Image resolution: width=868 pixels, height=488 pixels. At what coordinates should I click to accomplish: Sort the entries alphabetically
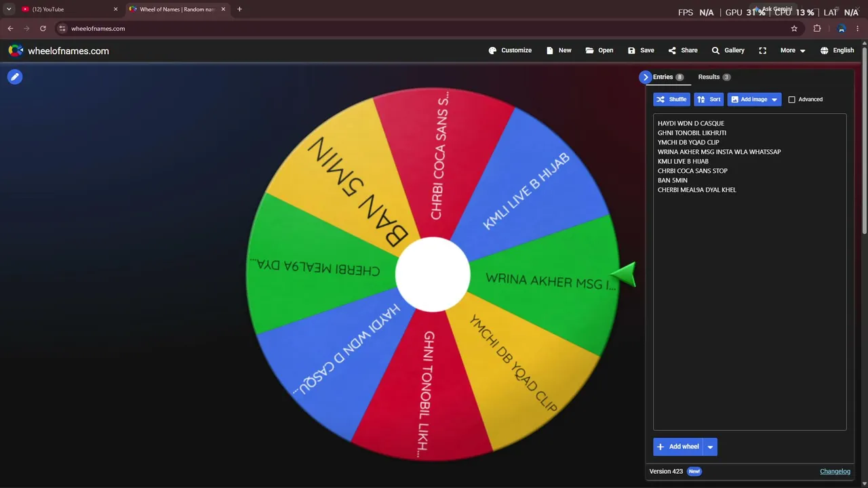(x=709, y=100)
